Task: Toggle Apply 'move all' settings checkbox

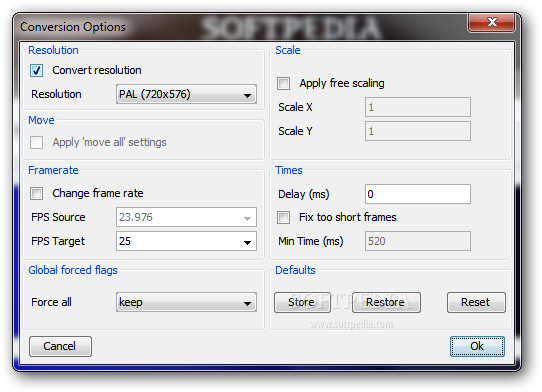Action: pos(37,142)
